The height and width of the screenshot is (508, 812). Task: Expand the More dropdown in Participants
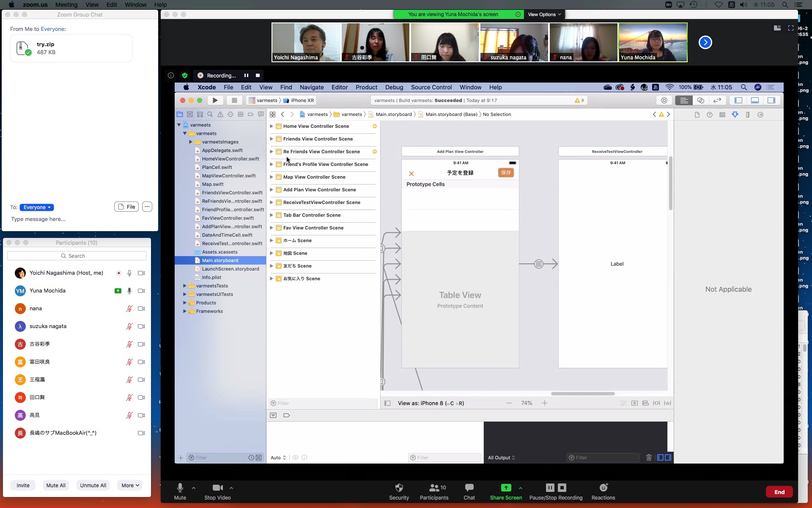[130, 486]
